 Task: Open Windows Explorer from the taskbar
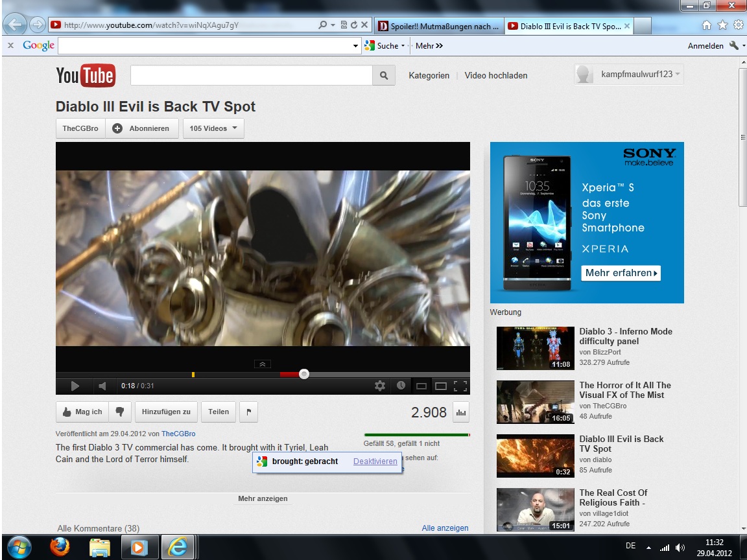coord(100,548)
